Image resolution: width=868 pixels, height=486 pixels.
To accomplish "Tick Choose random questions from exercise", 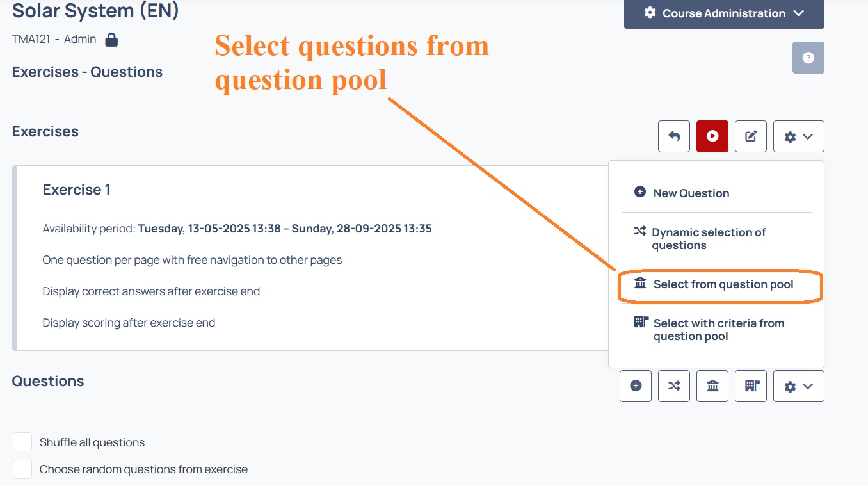I will click(22, 469).
